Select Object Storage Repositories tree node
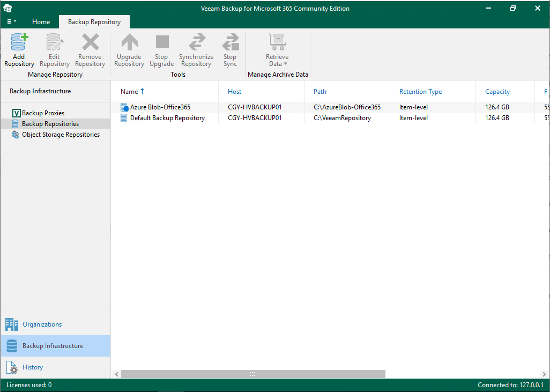 click(x=61, y=135)
